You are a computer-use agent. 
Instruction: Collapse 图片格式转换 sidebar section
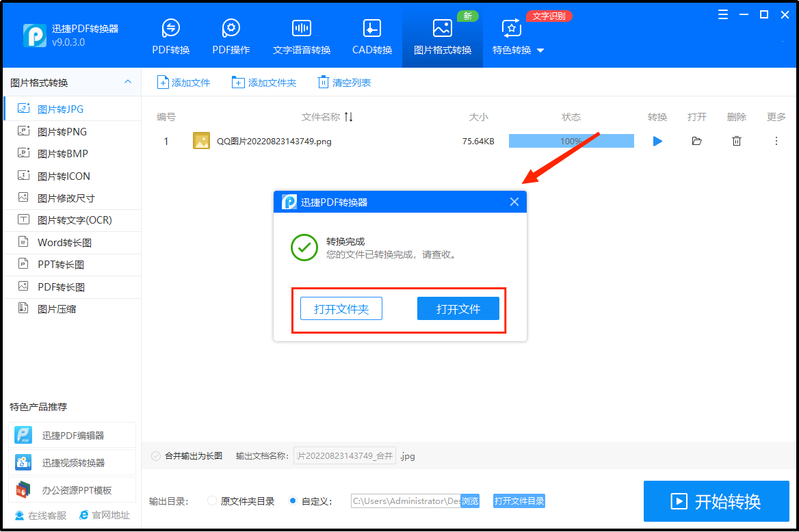click(x=127, y=83)
